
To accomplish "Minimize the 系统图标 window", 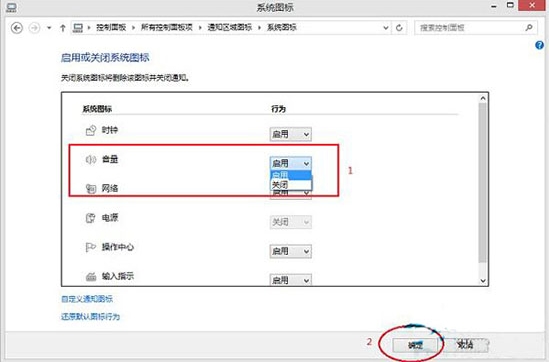I will [494, 6].
